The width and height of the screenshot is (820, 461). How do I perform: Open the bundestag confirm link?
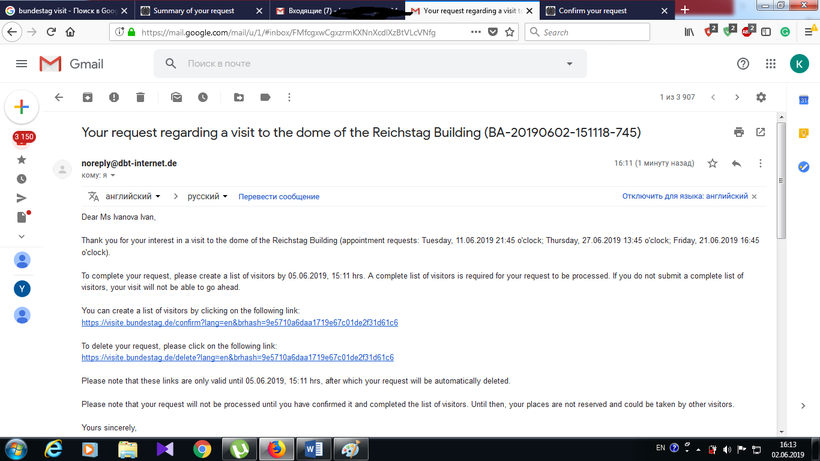click(240, 322)
